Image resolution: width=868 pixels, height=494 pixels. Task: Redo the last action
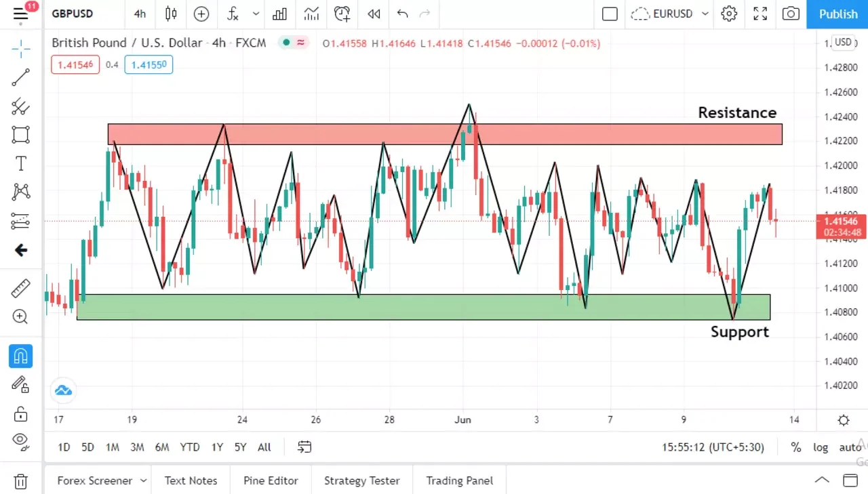point(425,14)
